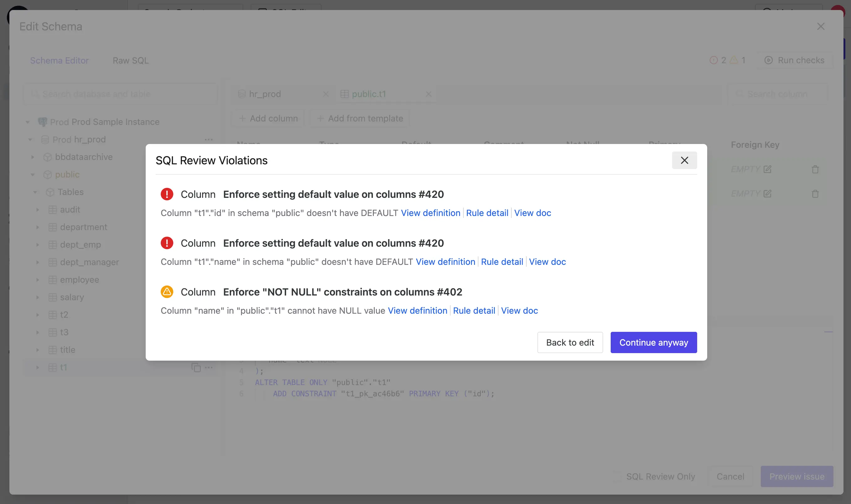Image resolution: width=851 pixels, height=504 pixels.
Task: Select the t1 table in tree
Action: 63,368
